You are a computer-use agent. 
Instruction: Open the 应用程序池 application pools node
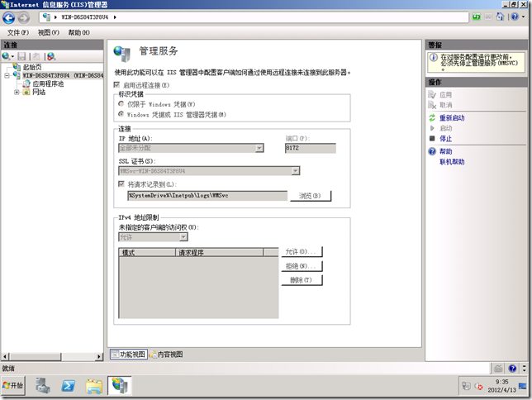point(48,83)
